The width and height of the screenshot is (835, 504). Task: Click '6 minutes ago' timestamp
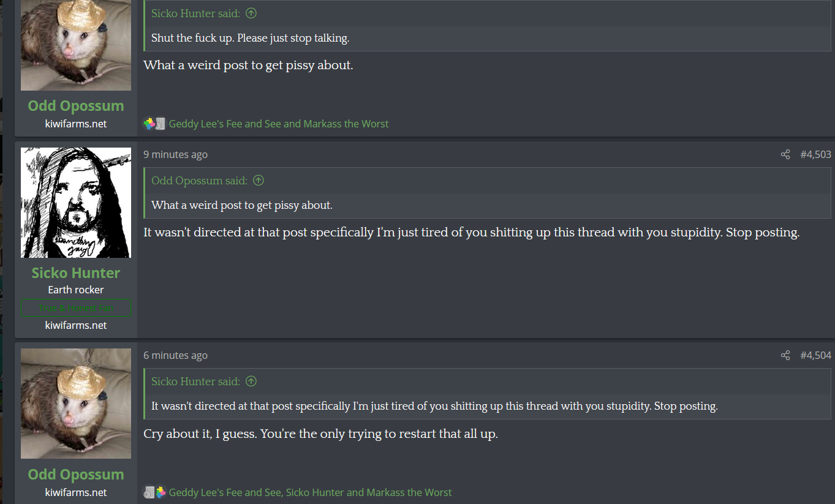point(175,355)
